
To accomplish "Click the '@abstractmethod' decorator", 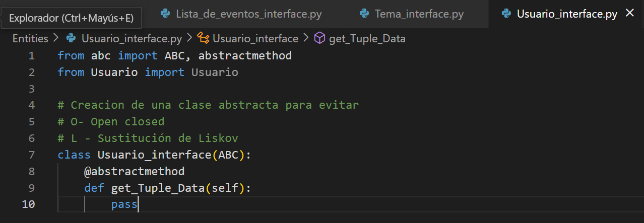I will click(135, 171).
